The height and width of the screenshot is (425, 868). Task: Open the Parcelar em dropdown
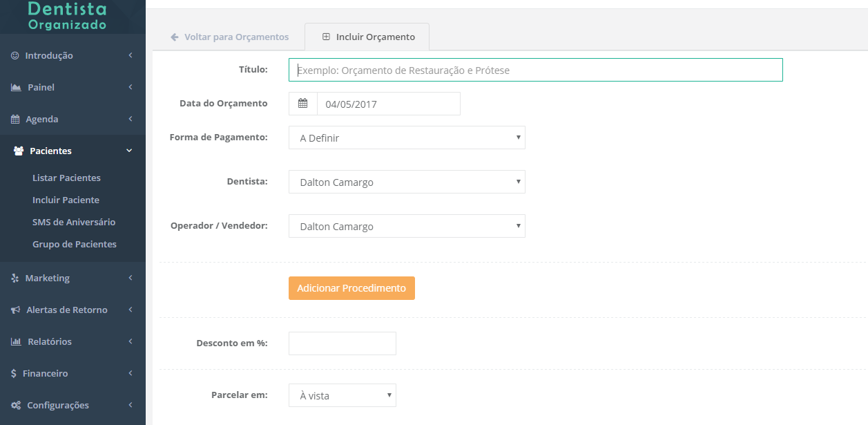click(x=342, y=395)
